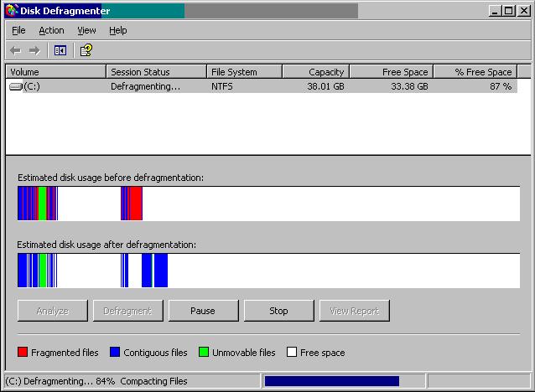Viewport: 535px width, 392px height.
Task: Click 'Estimated disk usage before defragmentation' label
Action: 111,178
